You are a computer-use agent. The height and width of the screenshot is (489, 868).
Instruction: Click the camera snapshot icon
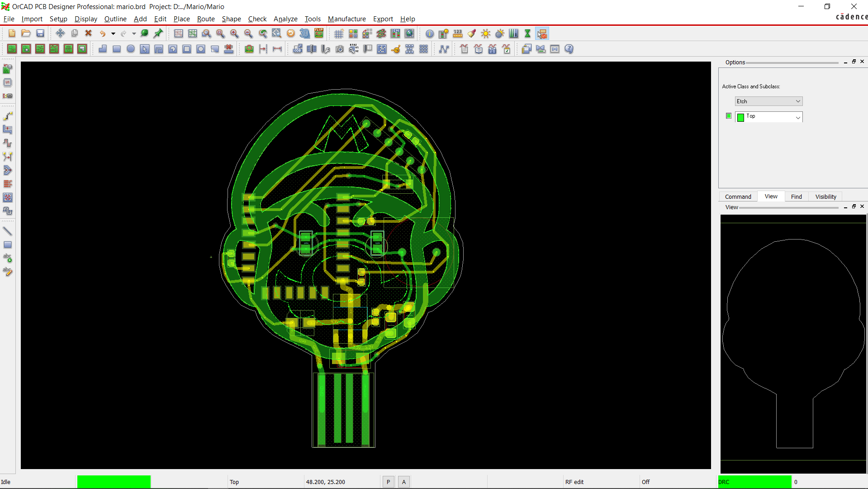coord(340,49)
